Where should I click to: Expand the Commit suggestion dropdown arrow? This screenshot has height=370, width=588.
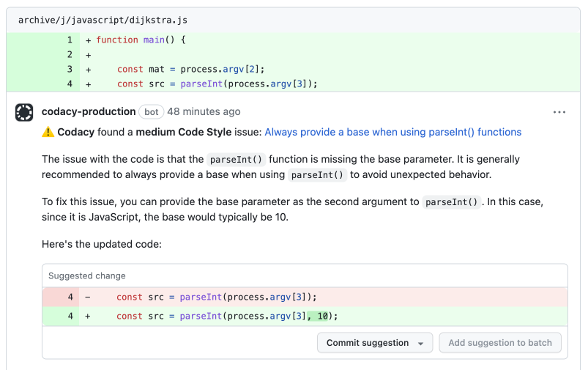pos(421,344)
